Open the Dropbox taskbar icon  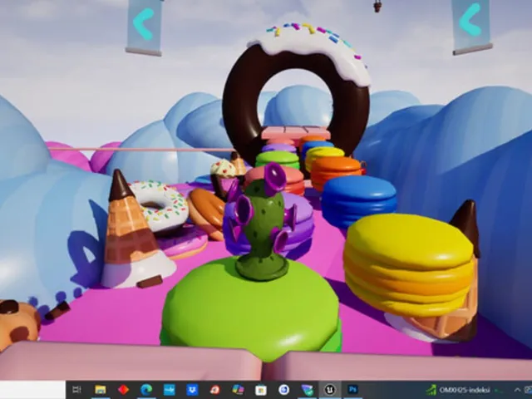pyautogui.click(x=192, y=390)
